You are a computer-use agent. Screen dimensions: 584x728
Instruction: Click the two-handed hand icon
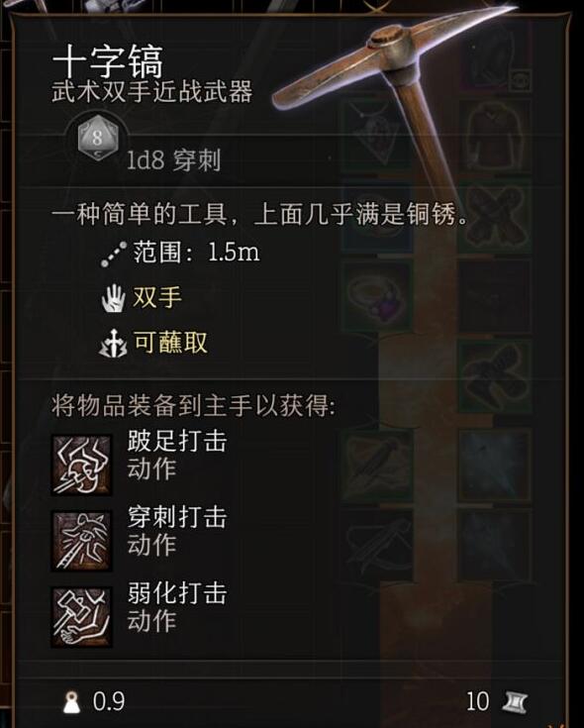pyautogui.click(x=113, y=297)
